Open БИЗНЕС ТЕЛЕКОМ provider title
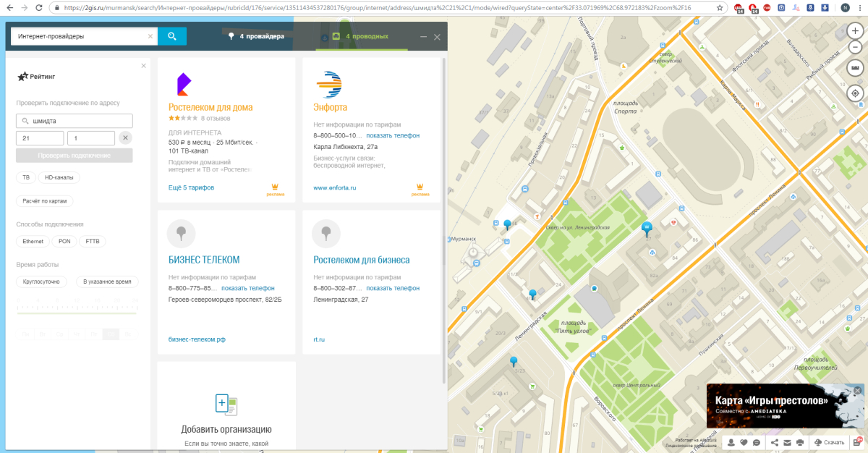 pos(204,260)
